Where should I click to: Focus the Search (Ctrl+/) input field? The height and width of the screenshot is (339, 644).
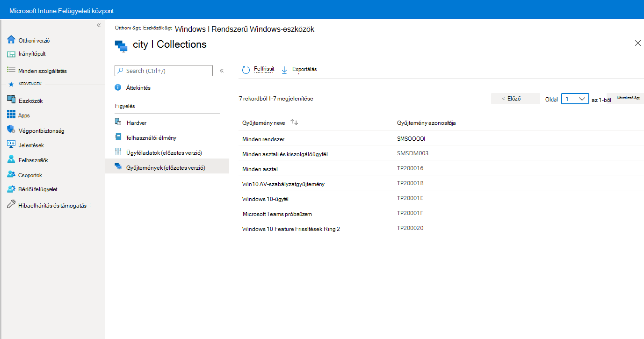pyautogui.click(x=164, y=71)
